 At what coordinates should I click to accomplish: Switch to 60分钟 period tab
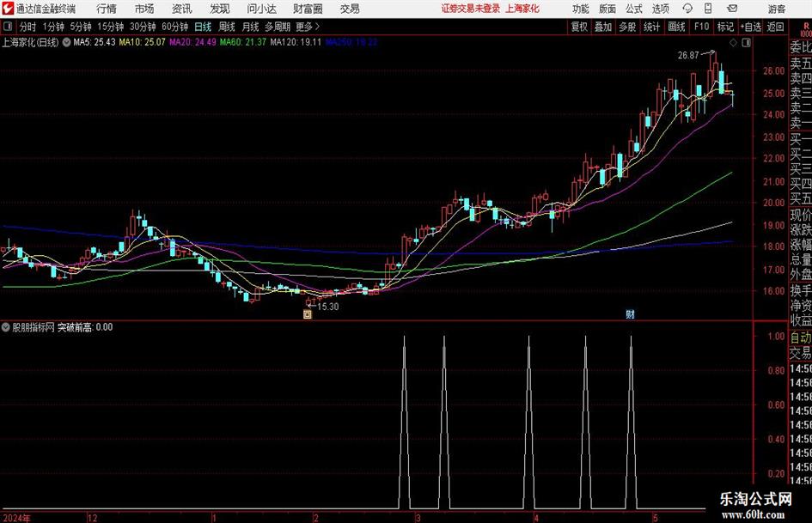(174, 27)
